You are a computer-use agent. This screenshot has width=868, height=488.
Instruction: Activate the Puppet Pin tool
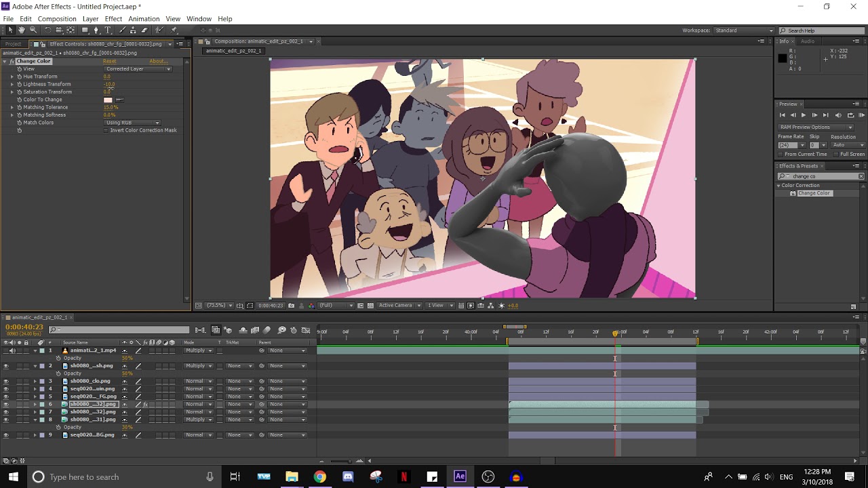(174, 30)
